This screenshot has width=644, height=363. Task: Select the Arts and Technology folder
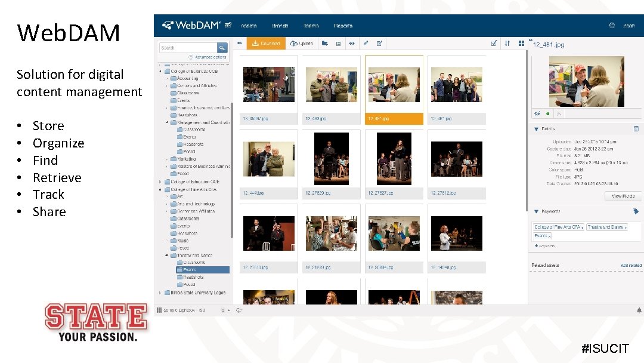(x=193, y=204)
